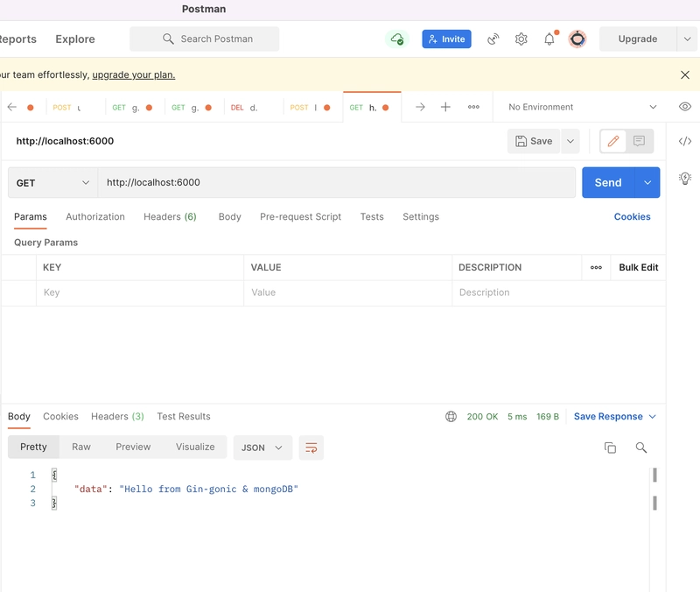
Task: Open the query params column options ellipsis
Action: 596,268
